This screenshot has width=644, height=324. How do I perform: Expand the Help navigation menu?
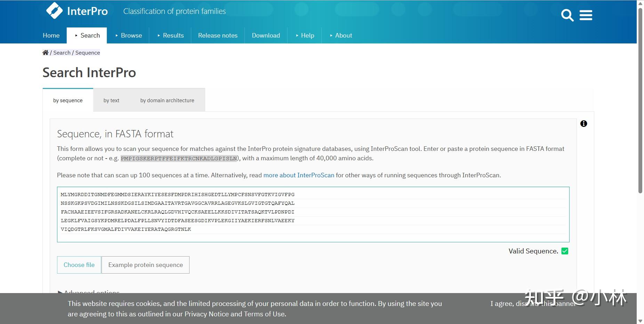pyautogui.click(x=305, y=35)
